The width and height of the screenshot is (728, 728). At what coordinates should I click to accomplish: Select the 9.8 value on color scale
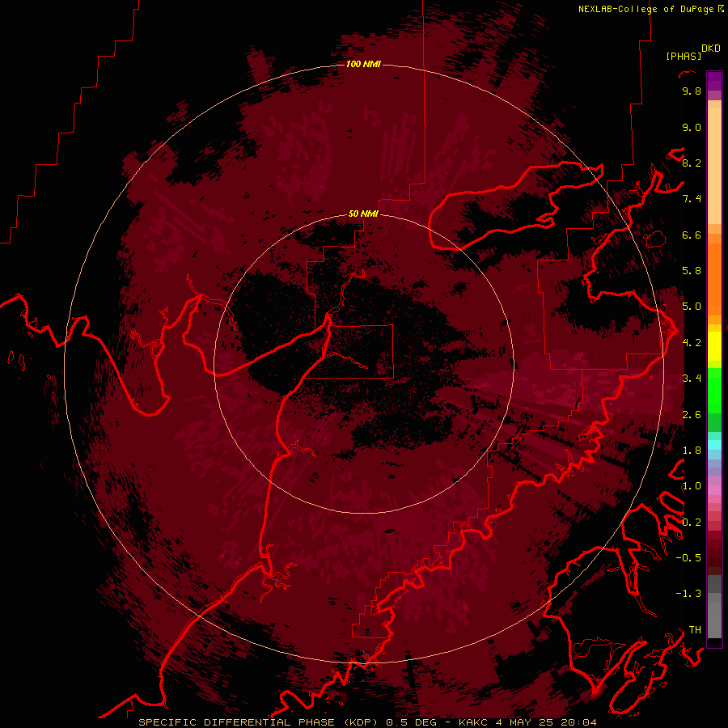[692, 91]
